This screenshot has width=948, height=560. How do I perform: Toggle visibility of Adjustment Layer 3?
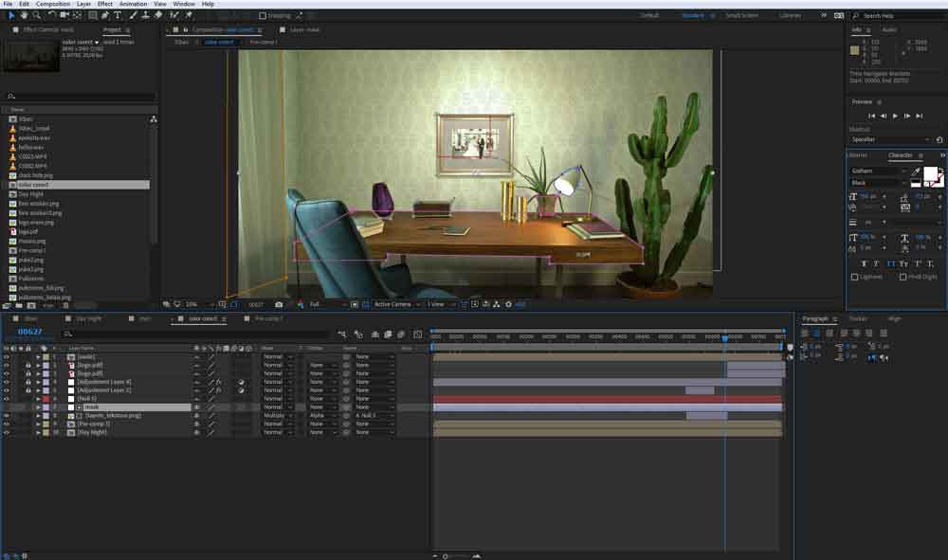pyautogui.click(x=6, y=390)
